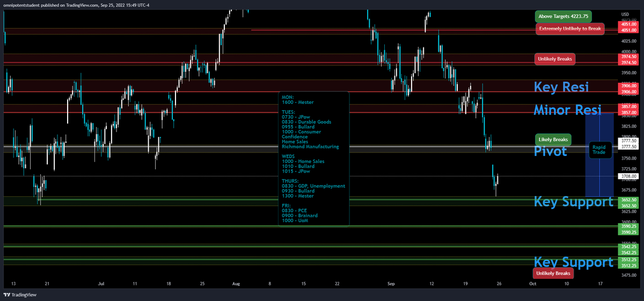Select the 'Unlikely Breaks' label below 3512.25
The image size is (644, 301).
click(553, 274)
